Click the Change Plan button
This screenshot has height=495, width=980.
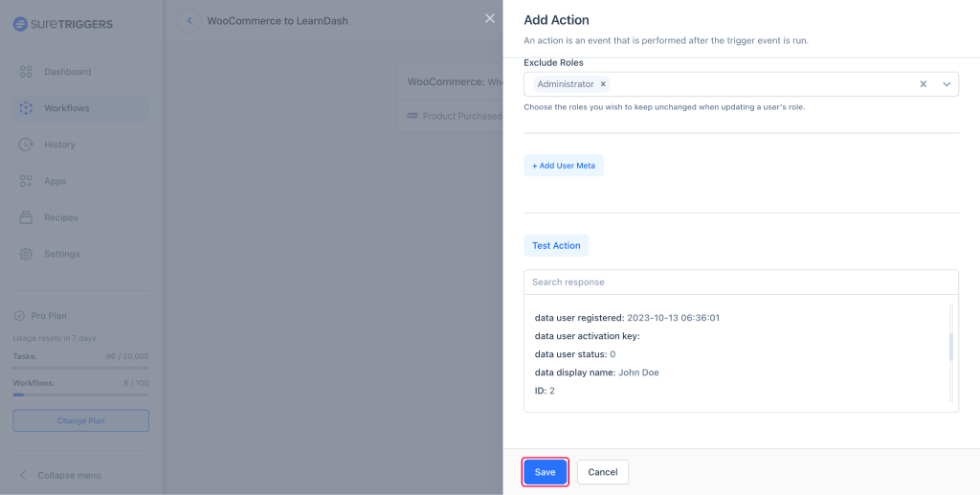(x=80, y=420)
